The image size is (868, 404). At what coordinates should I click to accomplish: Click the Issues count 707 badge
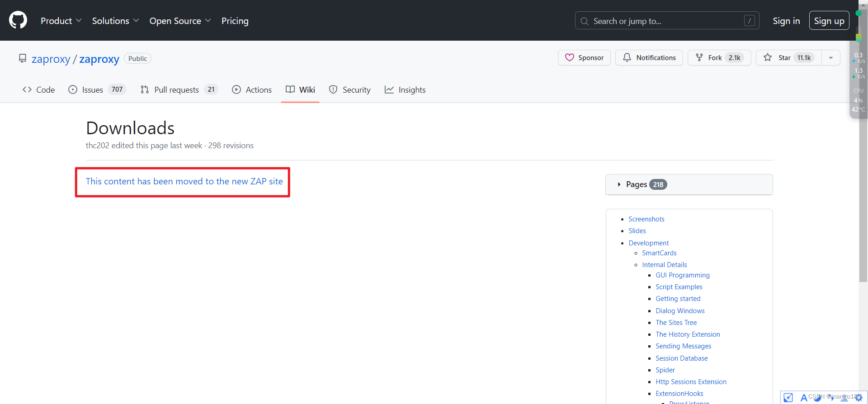pos(117,89)
